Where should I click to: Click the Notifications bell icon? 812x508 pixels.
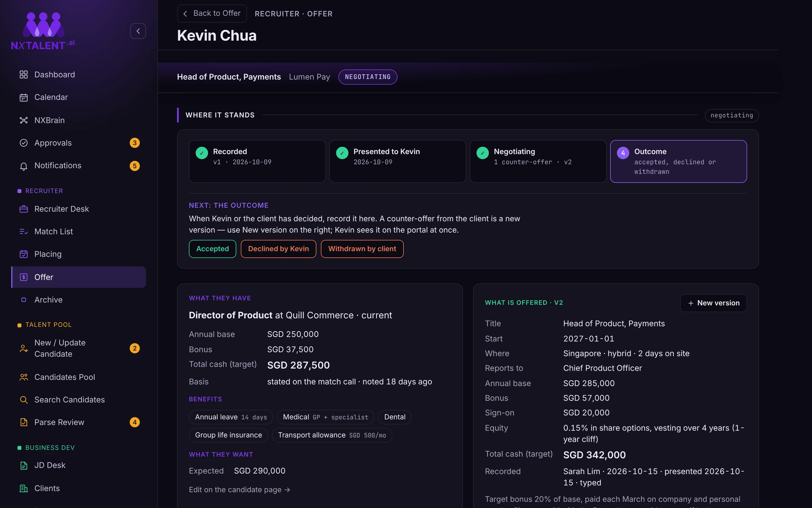pyautogui.click(x=24, y=166)
